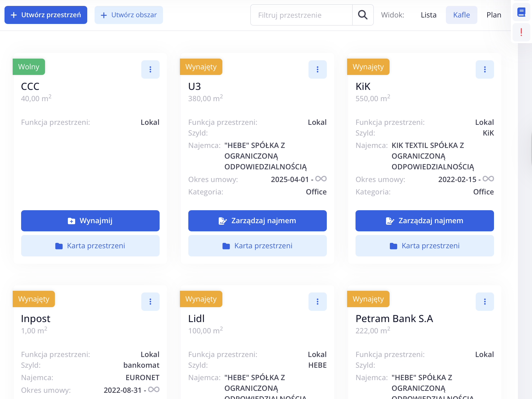The width and height of the screenshot is (532, 399).
Task: Click Office category on KiK card
Action: click(484, 192)
